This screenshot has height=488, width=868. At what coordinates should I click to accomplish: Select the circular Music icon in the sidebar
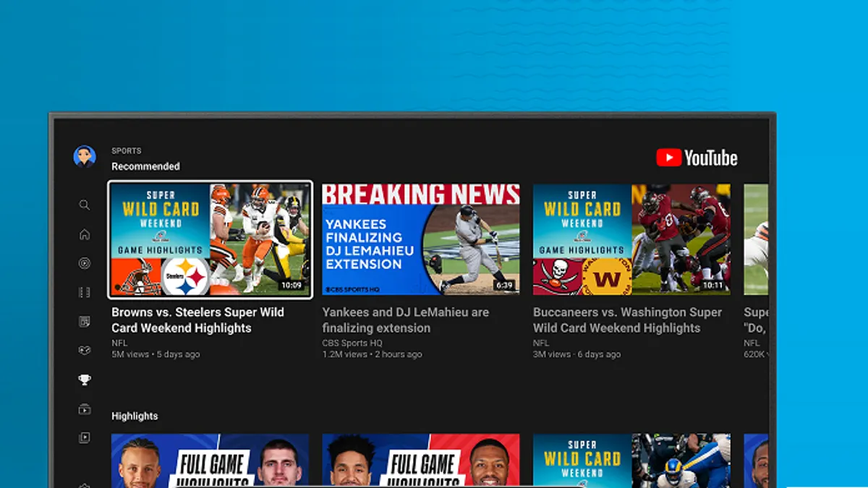click(85, 263)
